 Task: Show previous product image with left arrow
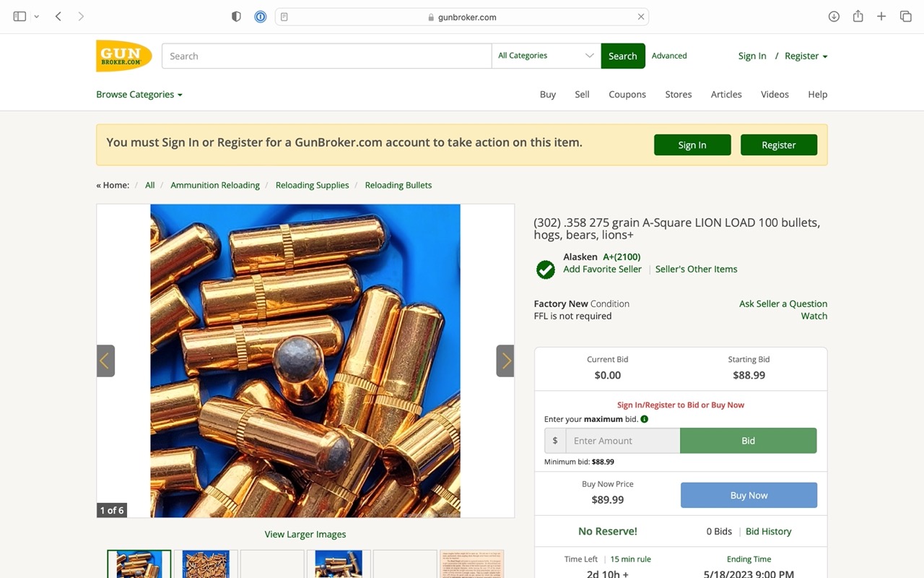(105, 361)
